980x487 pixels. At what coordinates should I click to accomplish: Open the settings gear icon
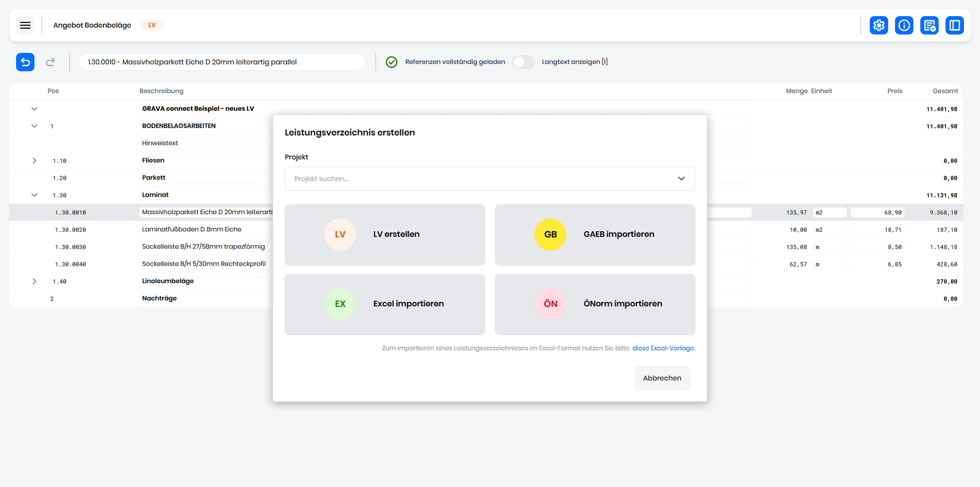coord(879,25)
